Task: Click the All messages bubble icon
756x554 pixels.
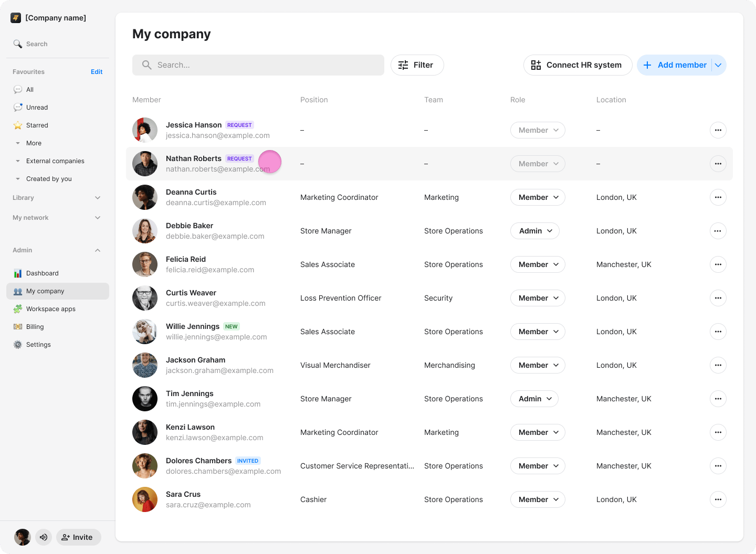Action: (x=18, y=90)
